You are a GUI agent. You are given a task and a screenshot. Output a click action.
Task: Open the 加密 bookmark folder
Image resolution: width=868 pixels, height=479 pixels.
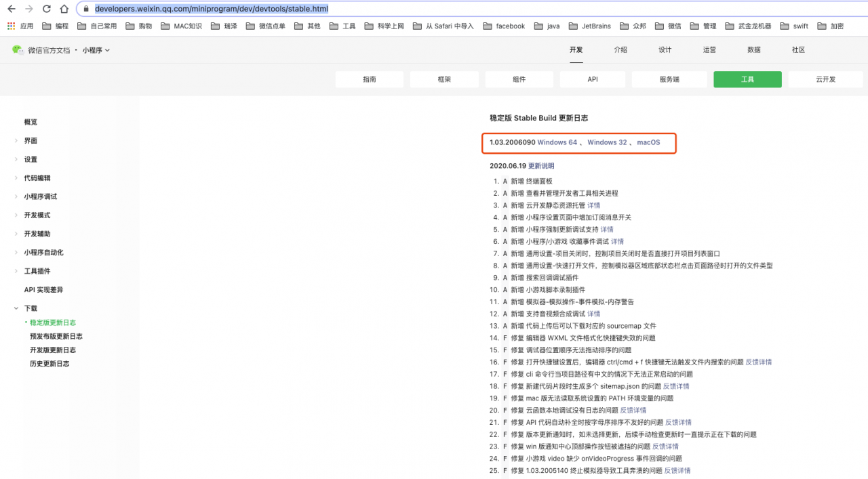click(x=831, y=26)
